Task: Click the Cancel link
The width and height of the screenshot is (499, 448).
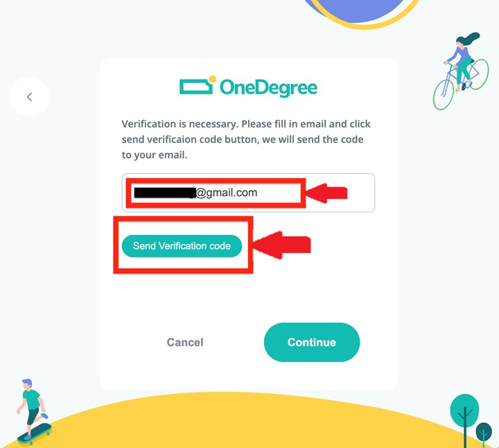Action: [x=185, y=343]
